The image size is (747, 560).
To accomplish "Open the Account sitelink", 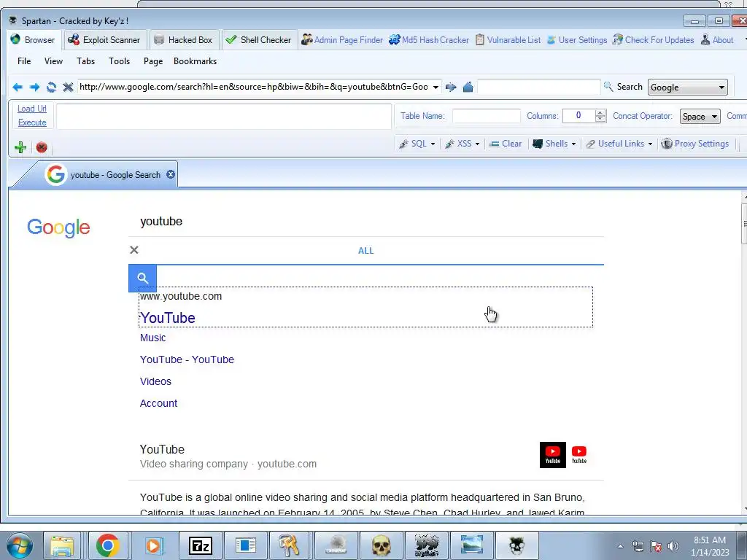I will (x=158, y=403).
